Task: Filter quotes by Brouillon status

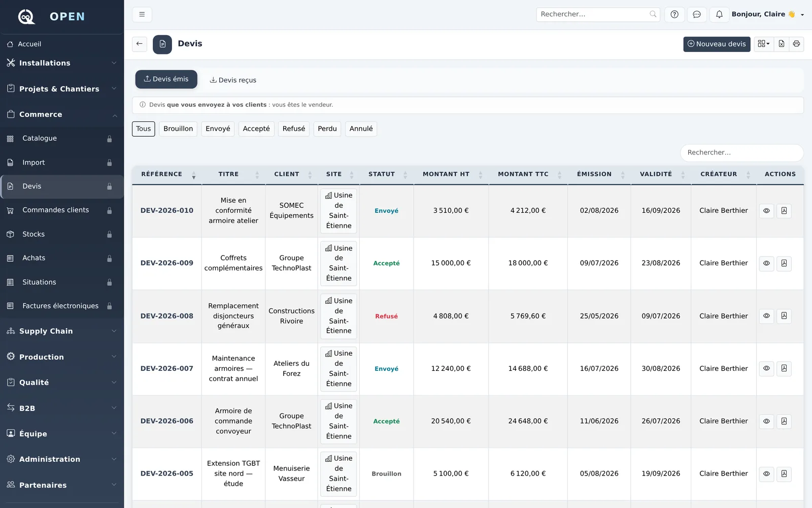Action: [x=178, y=129]
